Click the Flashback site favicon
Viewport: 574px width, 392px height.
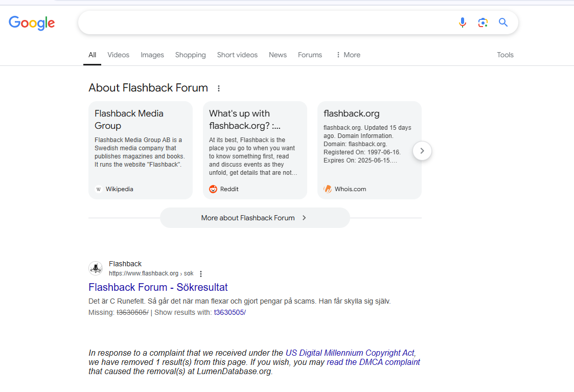(x=96, y=268)
